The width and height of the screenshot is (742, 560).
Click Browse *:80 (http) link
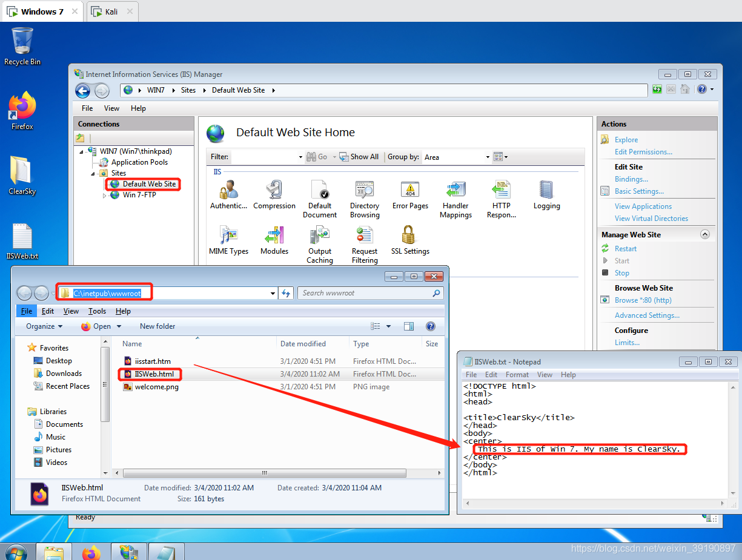click(643, 300)
